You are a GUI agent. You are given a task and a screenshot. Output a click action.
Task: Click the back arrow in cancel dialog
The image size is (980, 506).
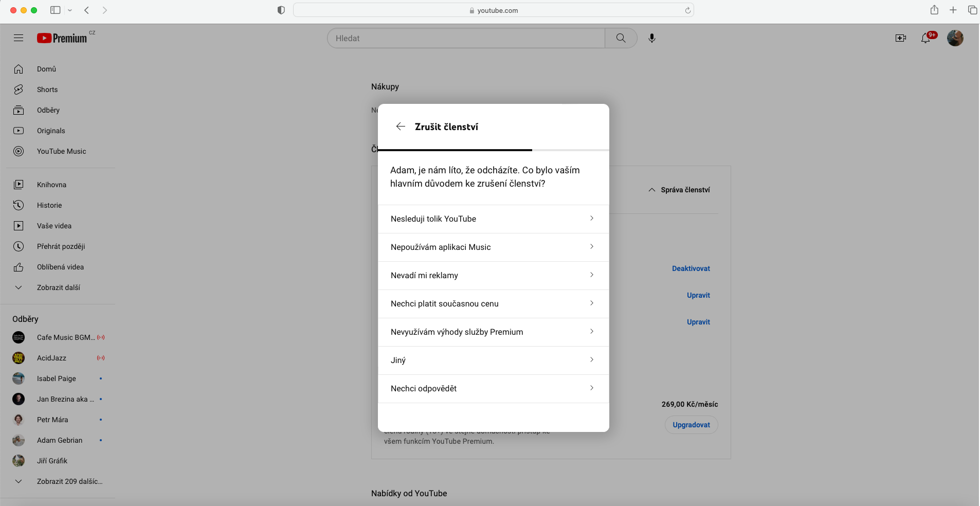click(x=401, y=127)
